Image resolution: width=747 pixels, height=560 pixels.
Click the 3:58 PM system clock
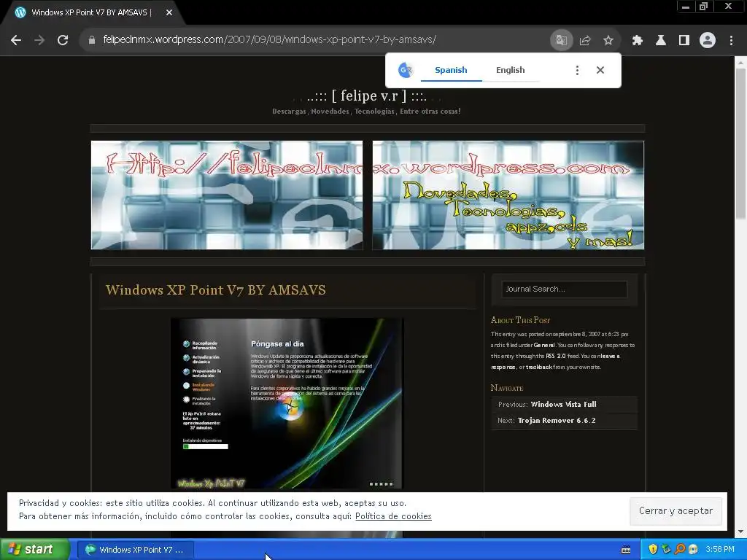point(720,550)
